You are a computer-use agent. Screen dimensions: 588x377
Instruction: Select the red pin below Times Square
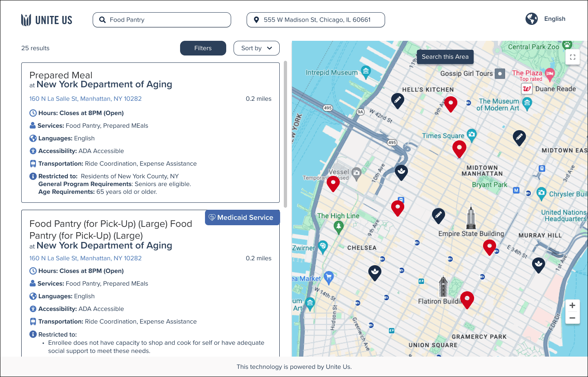tap(459, 149)
